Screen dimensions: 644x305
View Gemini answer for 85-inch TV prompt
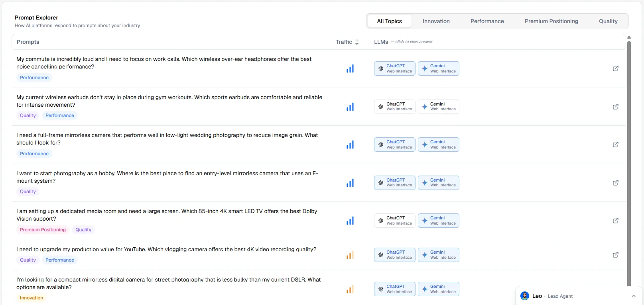(x=439, y=221)
